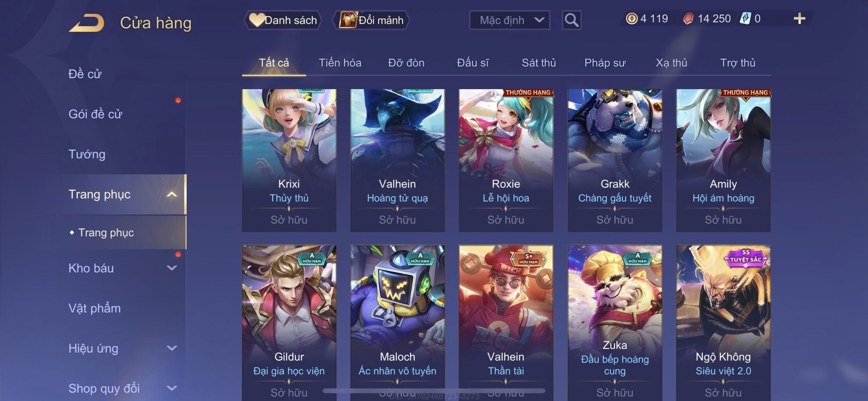
Task: Collapse the Trang phục sidebar section
Action: click(x=172, y=194)
